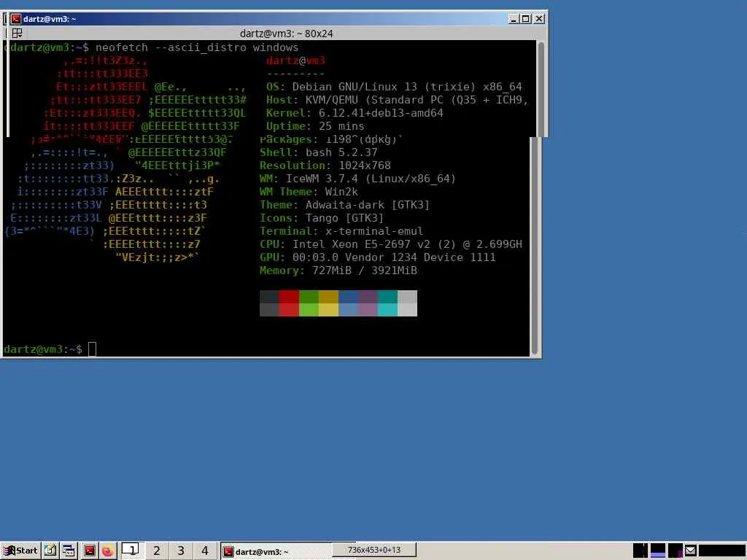747x560 pixels.
Task: Click the 'Memory: 727MiB / 3921MiB' line
Action: click(x=338, y=271)
